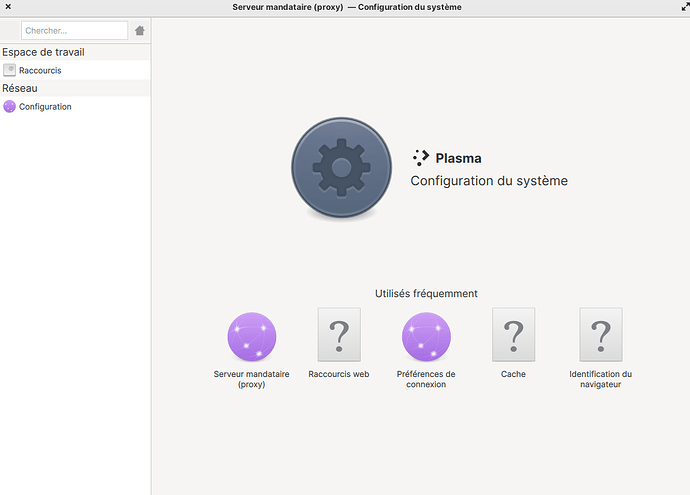Click the Raccourcis sidebar icon
The image size is (690, 495).
9,70
